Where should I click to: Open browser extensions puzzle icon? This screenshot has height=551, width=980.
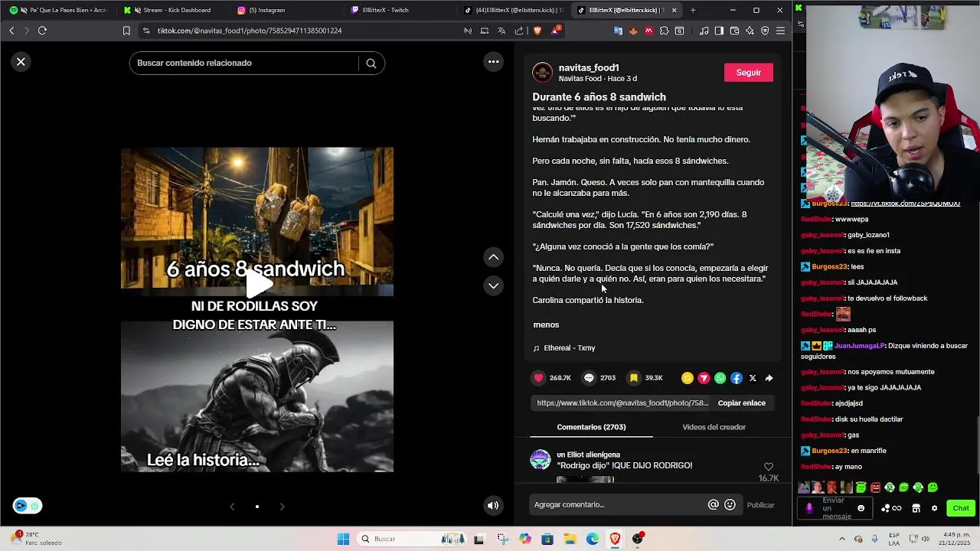click(664, 31)
